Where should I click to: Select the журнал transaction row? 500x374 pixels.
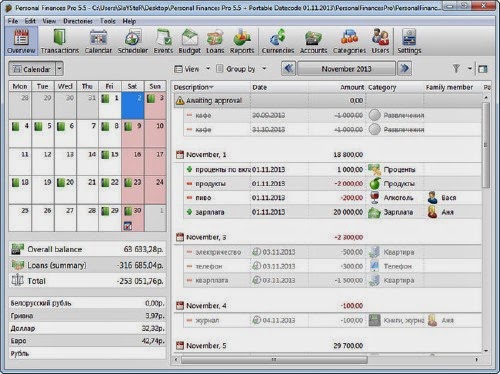click(x=332, y=320)
